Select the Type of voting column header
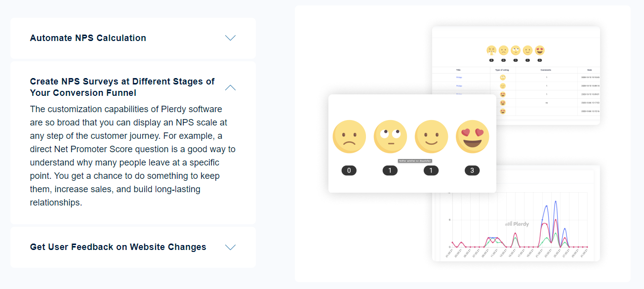Viewport: 644px width, 289px height. coord(502,70)
